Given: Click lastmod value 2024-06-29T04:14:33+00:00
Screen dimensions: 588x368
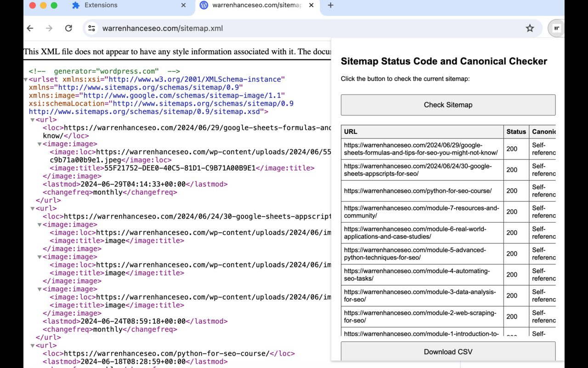Looking at the screenshot, I should (x=133, y=184).
